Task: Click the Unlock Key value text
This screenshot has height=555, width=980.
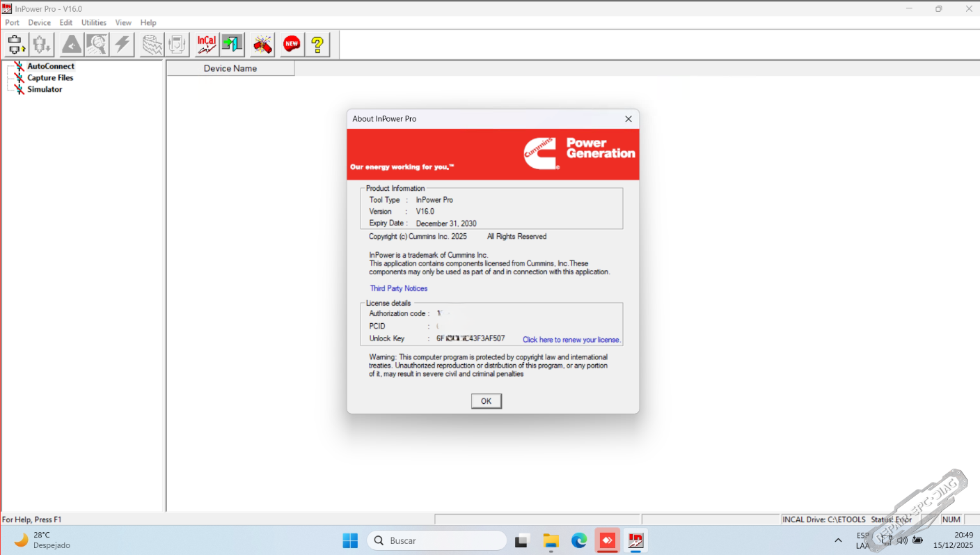Action: pyautogui.click(x=471, y=338)
